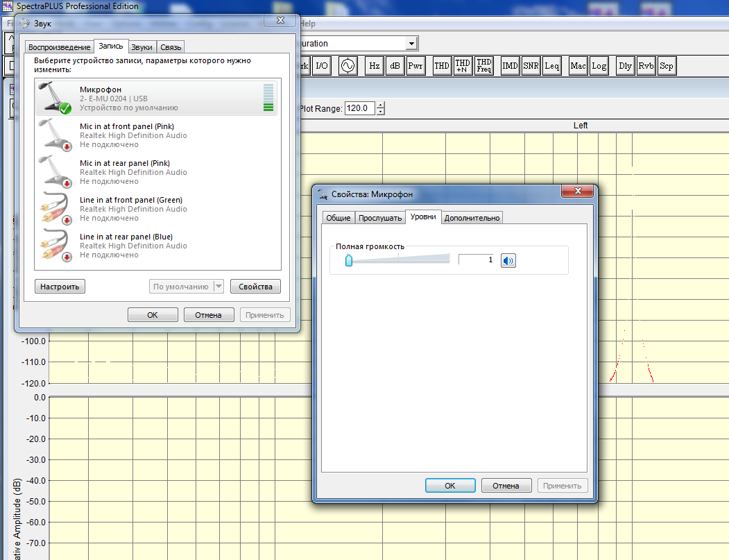Click the Настроить button
The width and height of the screenshot is (729, 560).
pos(60,287)
